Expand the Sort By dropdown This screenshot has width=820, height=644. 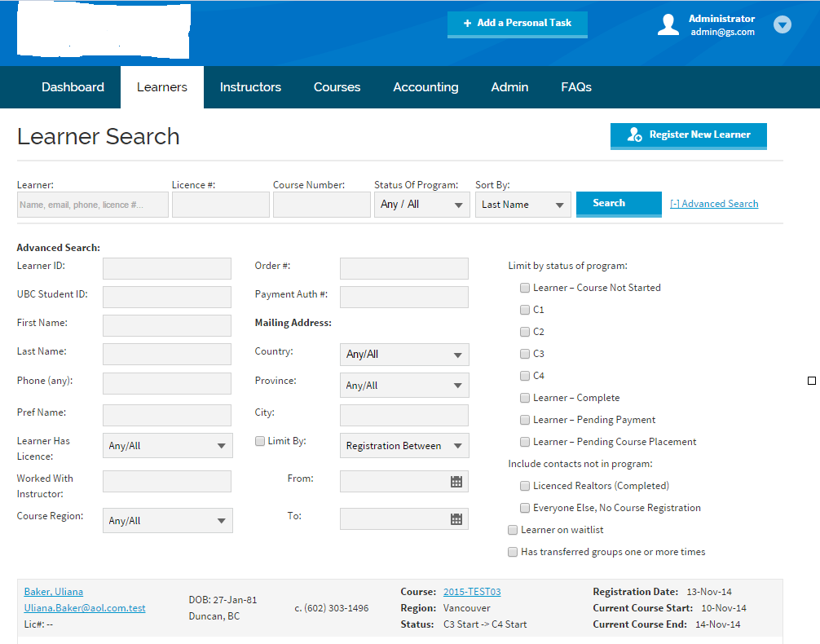tap(522, 205)
